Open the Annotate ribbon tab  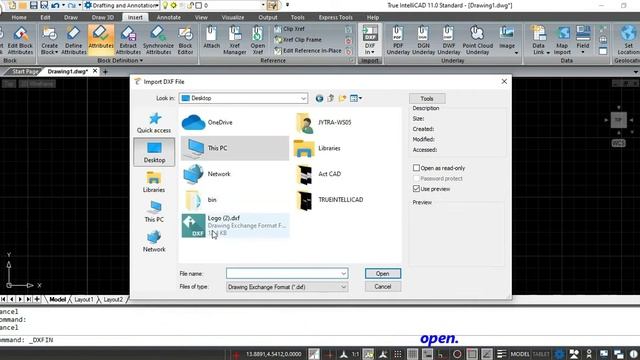[x=169, y=18]
